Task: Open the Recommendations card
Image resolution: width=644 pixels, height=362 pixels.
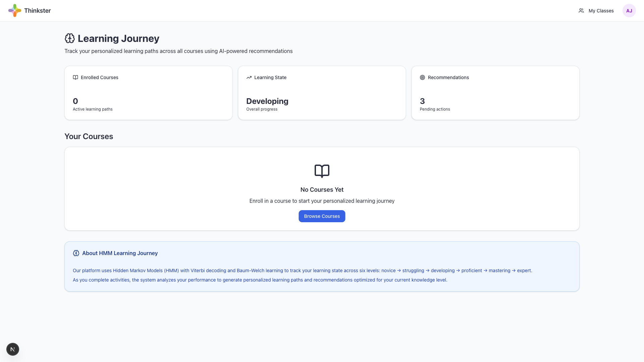Action: pos(495,93)
